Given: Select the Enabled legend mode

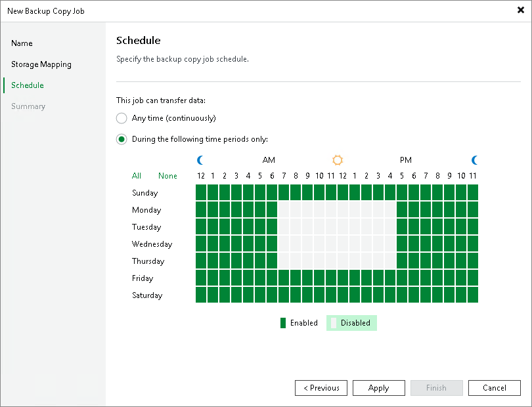Looking at the screenshot, I should pos(299,323).
